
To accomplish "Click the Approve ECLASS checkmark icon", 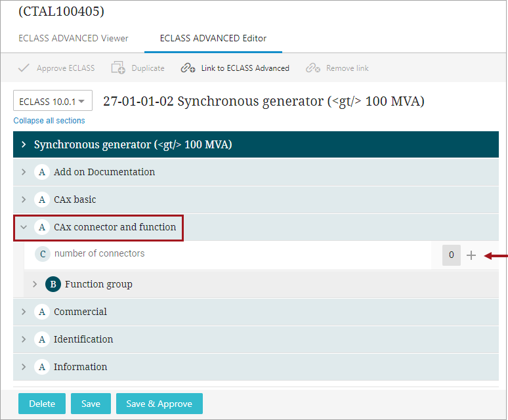I will point(24,68).
